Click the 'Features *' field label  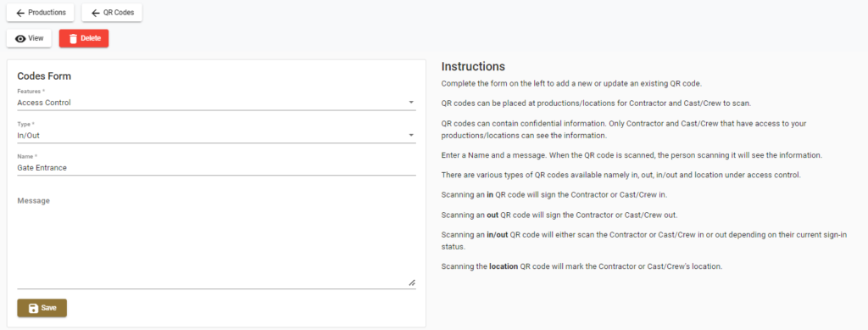coord(31,91)
